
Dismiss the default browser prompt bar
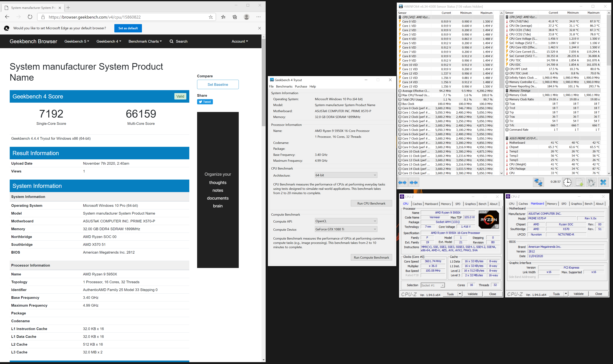coord(260,28)
